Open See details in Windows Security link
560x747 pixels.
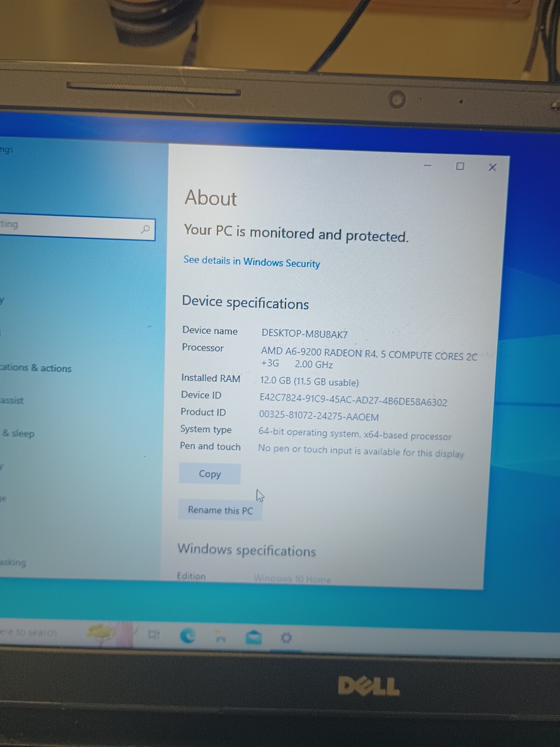tap(252, 262)
